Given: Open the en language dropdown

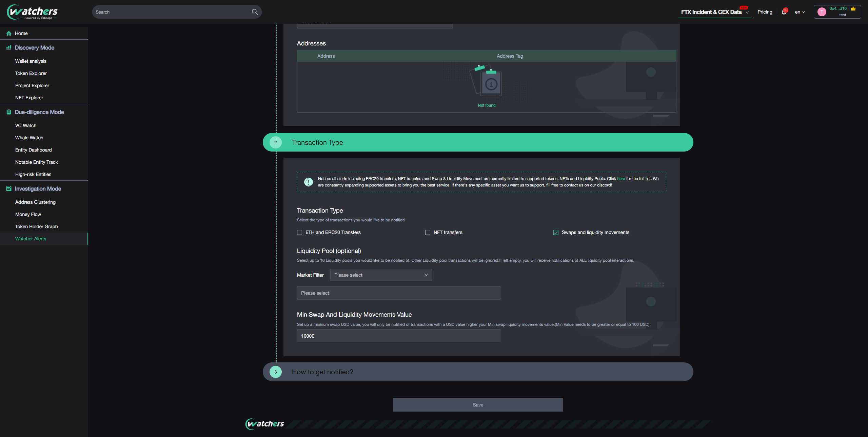Looking at the screenshot, I should pos(800,12).
